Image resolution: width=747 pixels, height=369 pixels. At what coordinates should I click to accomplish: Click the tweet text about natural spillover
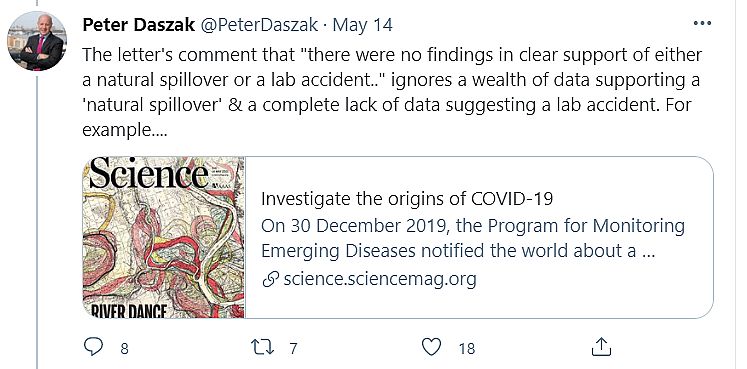pos(392,92)
